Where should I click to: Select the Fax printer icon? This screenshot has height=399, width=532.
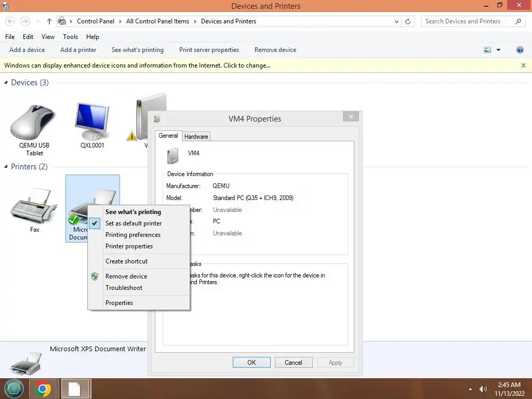coord(33,206)
